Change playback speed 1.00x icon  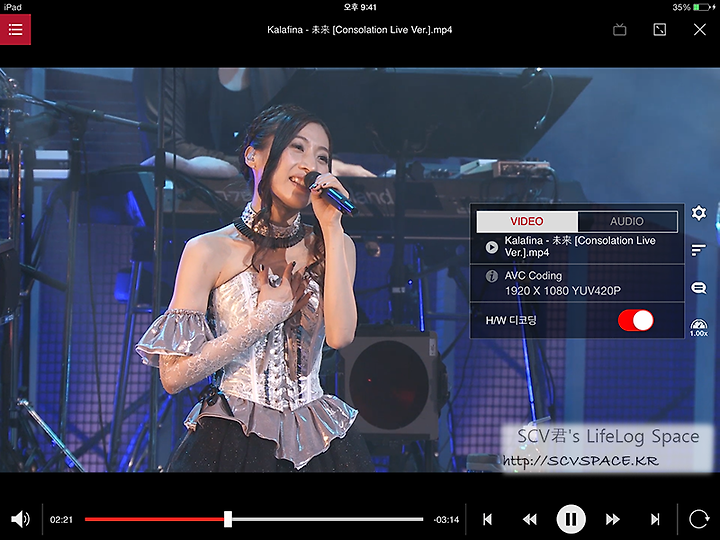click(x=698, y=327)
